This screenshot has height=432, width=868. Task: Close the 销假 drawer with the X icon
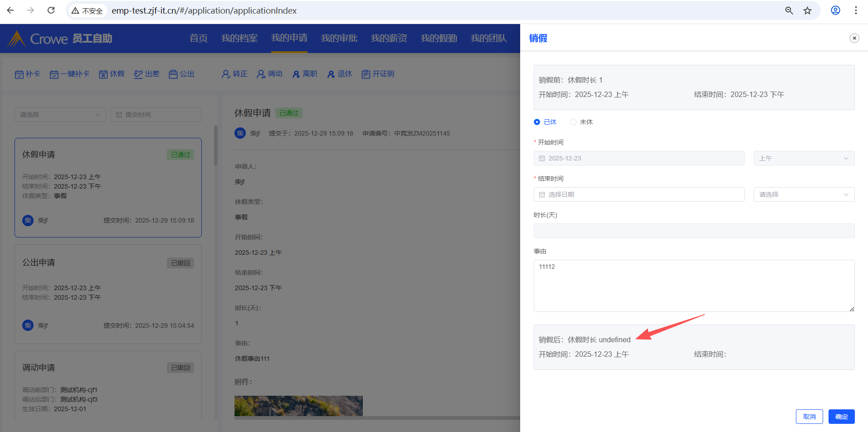click(854, 38)
